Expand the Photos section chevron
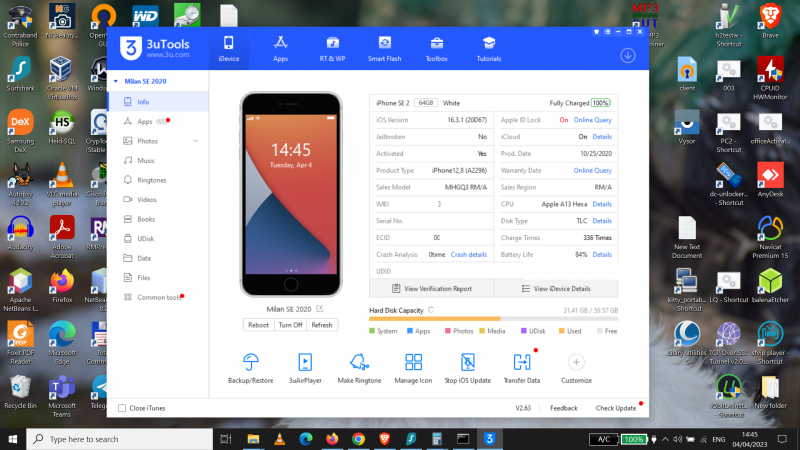Screen dimensions: 800x450 (195, 141)
